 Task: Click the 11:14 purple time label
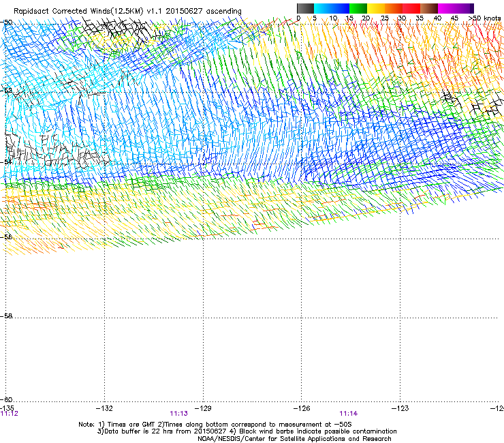349,414
